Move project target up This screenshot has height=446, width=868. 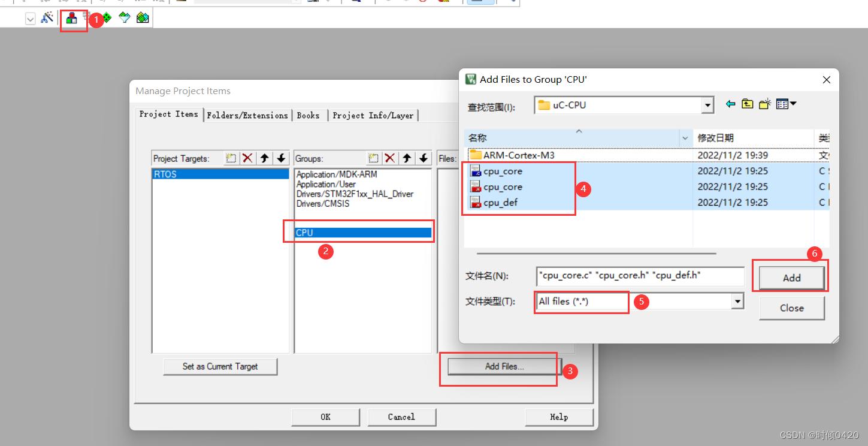click(x=264, y=158)
